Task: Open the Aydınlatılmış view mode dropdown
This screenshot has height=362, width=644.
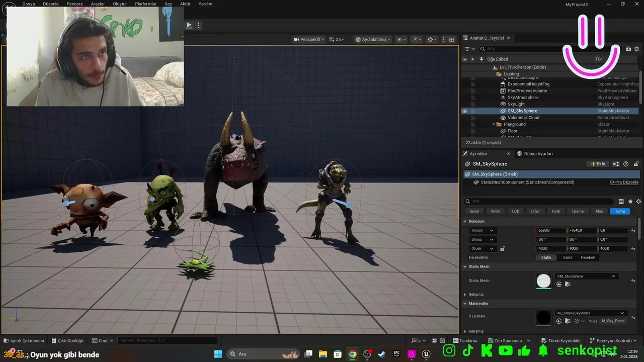Action: 373,39
